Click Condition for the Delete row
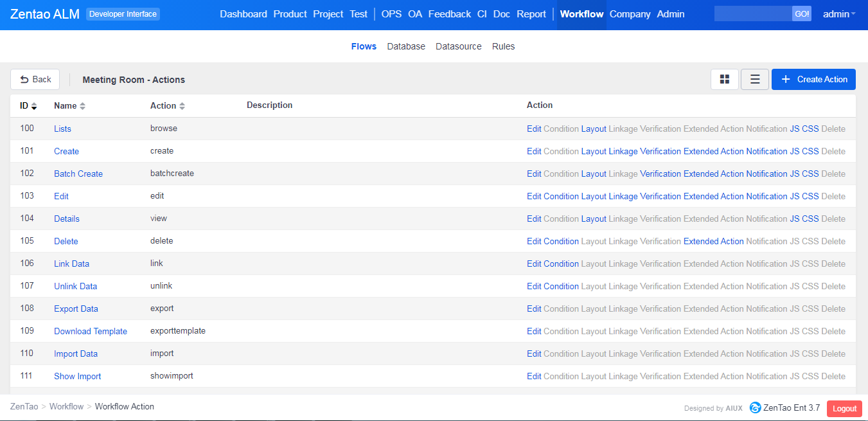This screenshot has height=421, width=868. click(561, 242)
